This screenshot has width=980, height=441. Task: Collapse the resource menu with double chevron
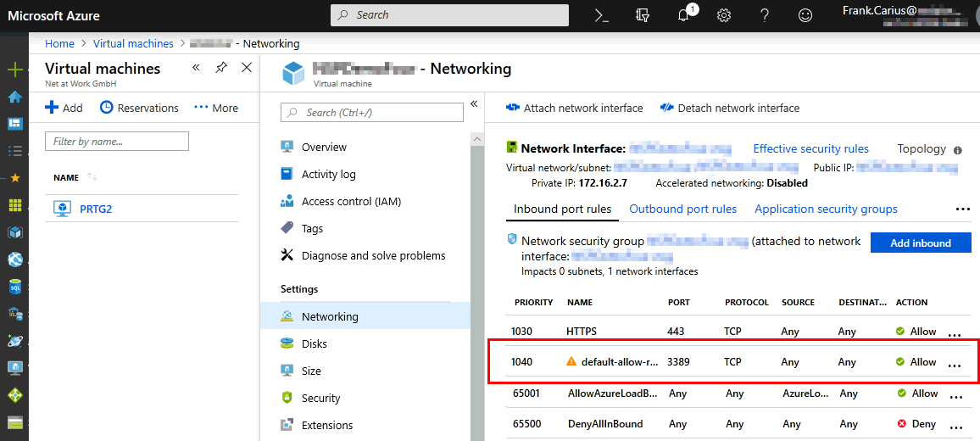pos(474,103)
